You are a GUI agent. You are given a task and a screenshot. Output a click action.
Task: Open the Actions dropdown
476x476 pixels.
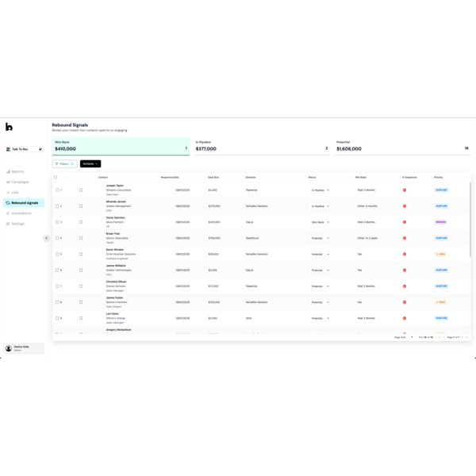(x=90, y=163)
